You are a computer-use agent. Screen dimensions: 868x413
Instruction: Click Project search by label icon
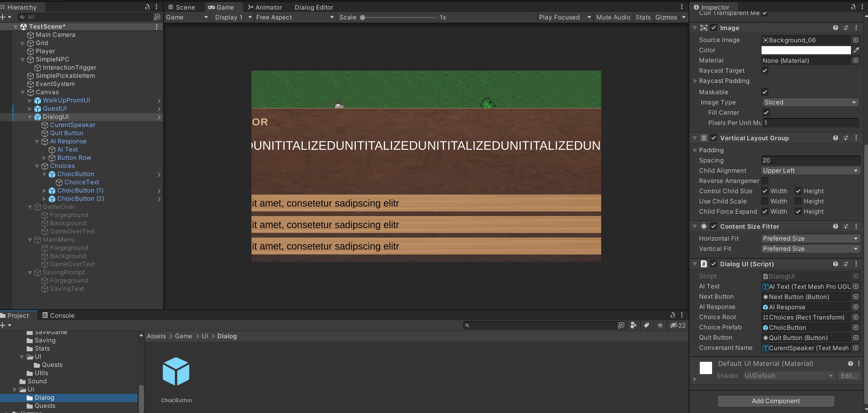(646, 325)
